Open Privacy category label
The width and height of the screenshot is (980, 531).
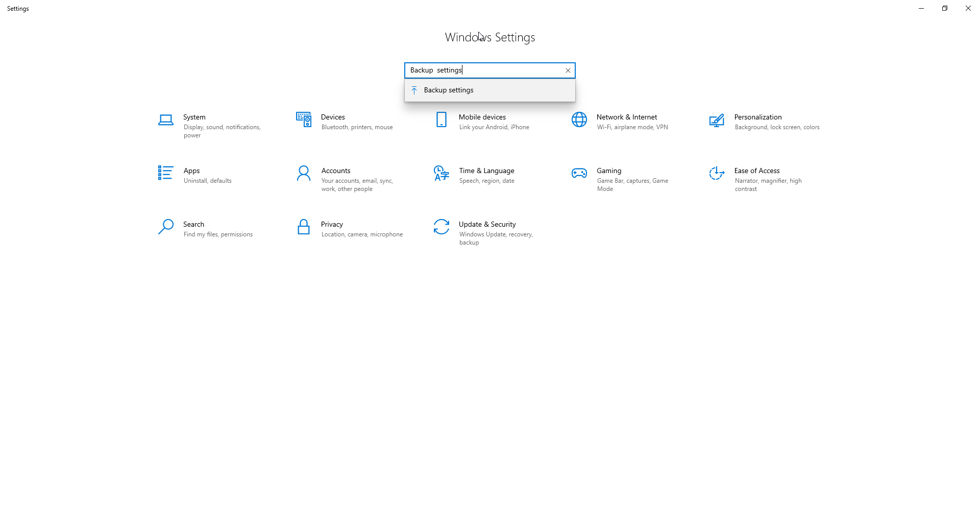pyautogui.click(x=332, y=225)
